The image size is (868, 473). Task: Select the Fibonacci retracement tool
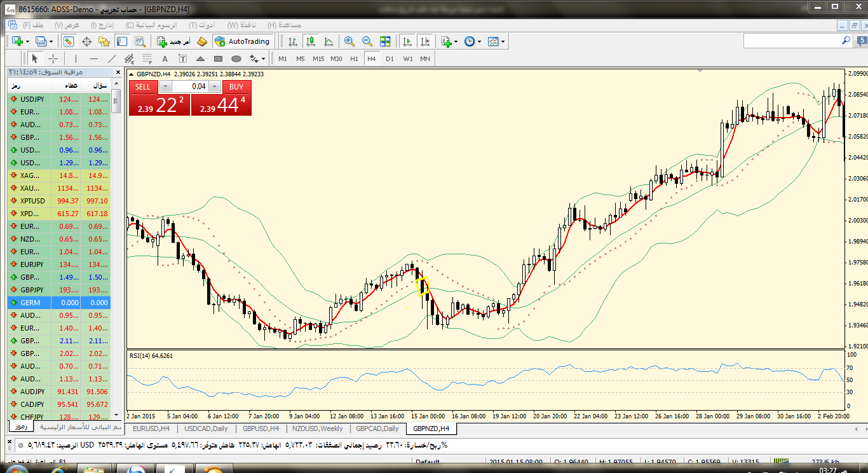(147, 58)
